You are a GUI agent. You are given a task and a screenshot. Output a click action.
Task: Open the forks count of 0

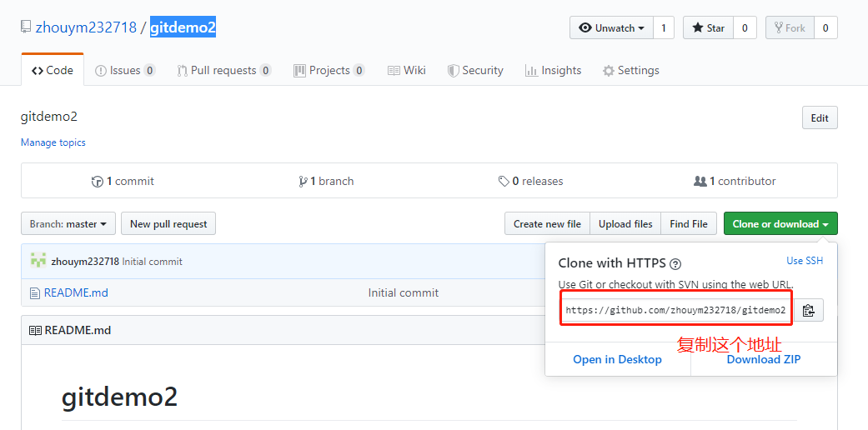pos(825,27)
